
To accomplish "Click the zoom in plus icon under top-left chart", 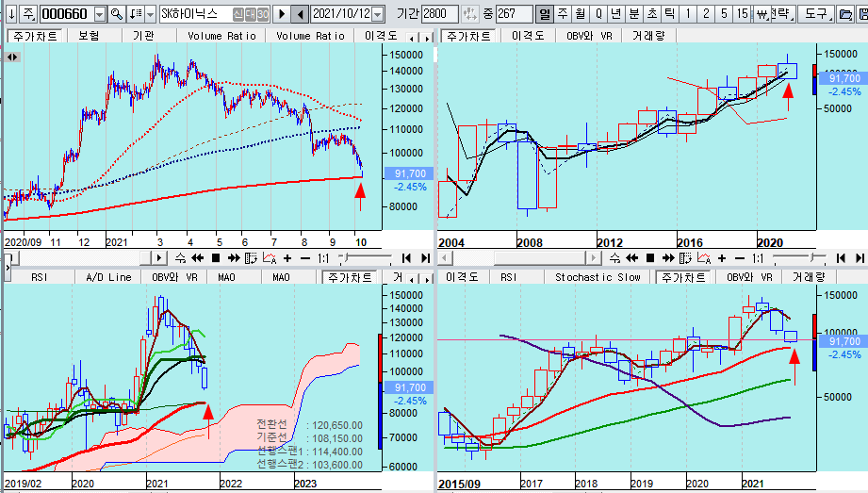I will click(x=287, y=258).
